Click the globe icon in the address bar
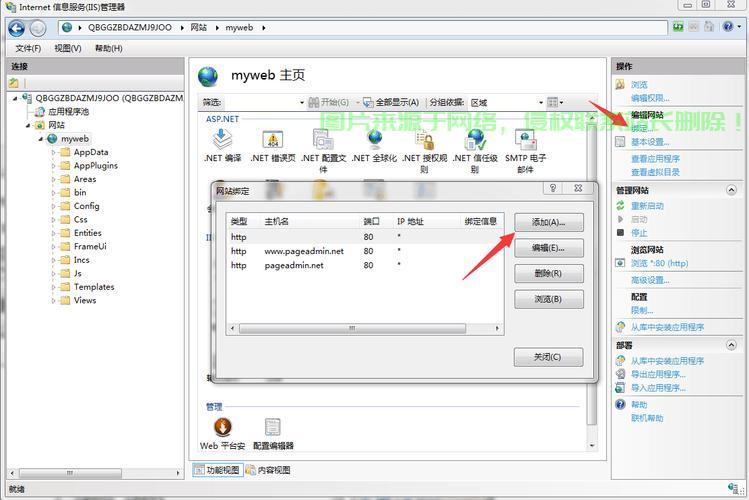 click(67, 28)
